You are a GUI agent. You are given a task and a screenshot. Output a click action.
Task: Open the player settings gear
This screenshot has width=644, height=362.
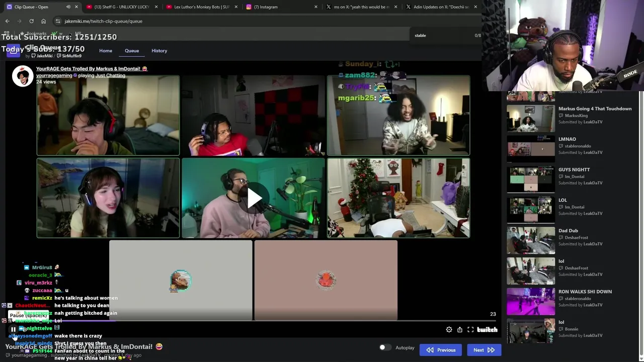(449, 330)
